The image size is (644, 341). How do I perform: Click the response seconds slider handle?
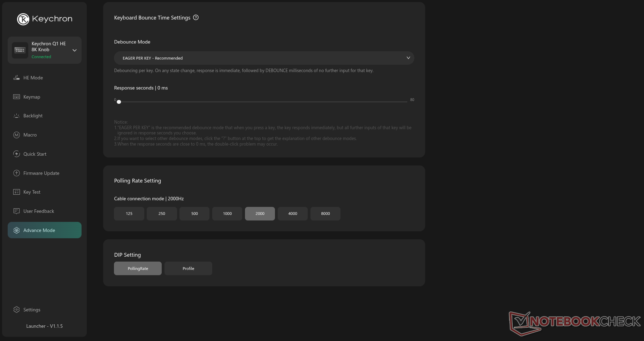click(119, 102)
